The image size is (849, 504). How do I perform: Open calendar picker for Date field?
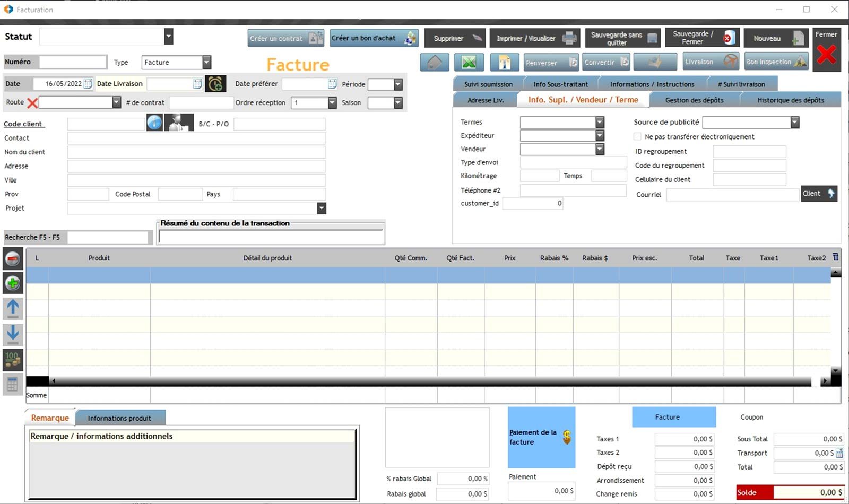[88, 84]
